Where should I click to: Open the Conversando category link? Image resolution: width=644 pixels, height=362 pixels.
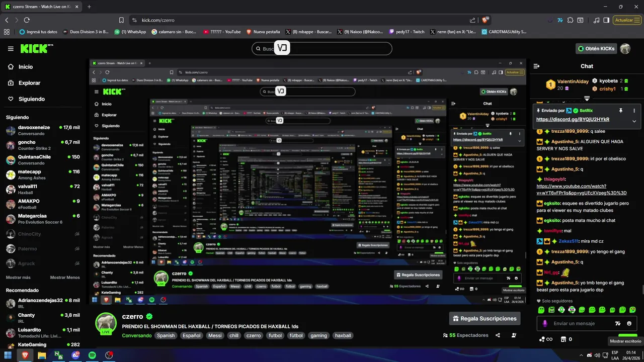pos(137,336)
